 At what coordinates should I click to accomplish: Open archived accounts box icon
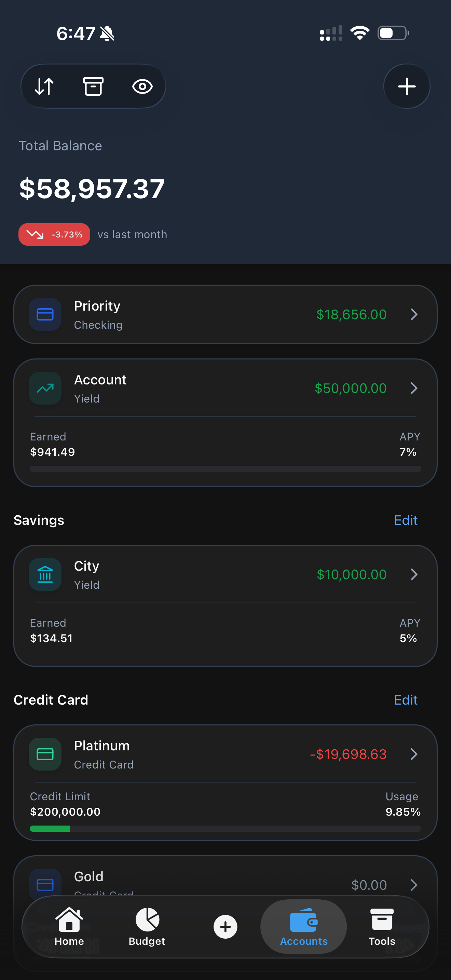coord(93,86)
